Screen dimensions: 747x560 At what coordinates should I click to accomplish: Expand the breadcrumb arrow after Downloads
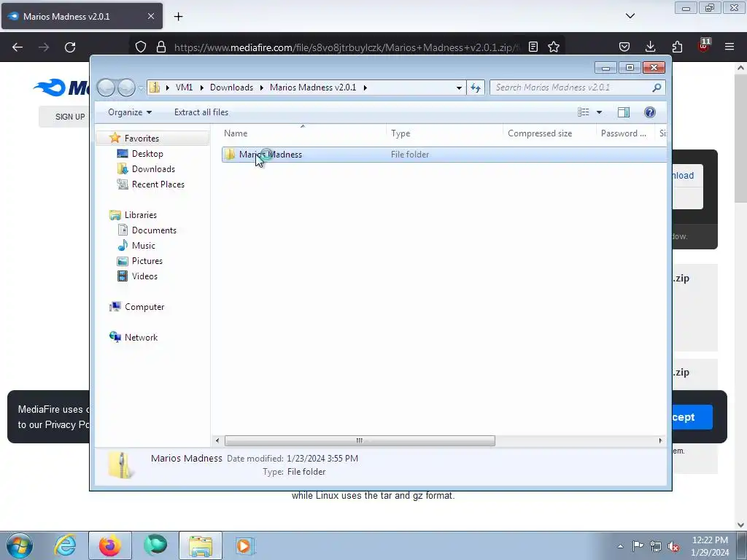pos(262,87)
